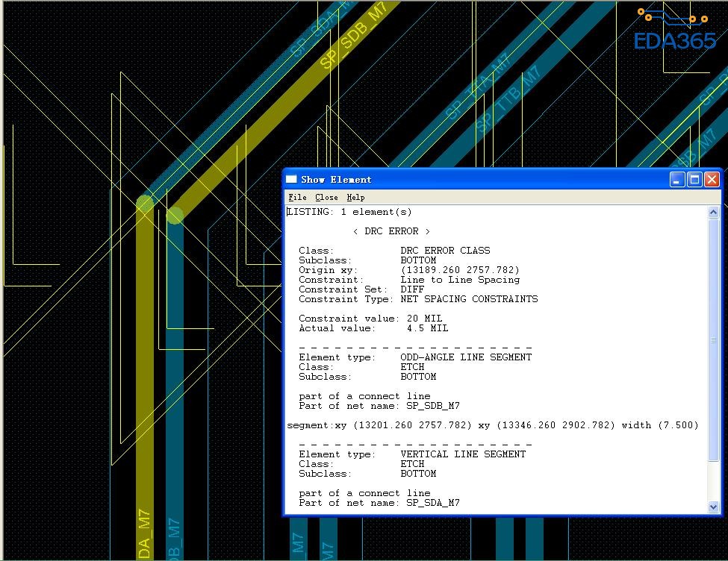Maximize the Show Element window
Image resolution: width=728 pixels, height=561 pixels.
pos(694,179)
